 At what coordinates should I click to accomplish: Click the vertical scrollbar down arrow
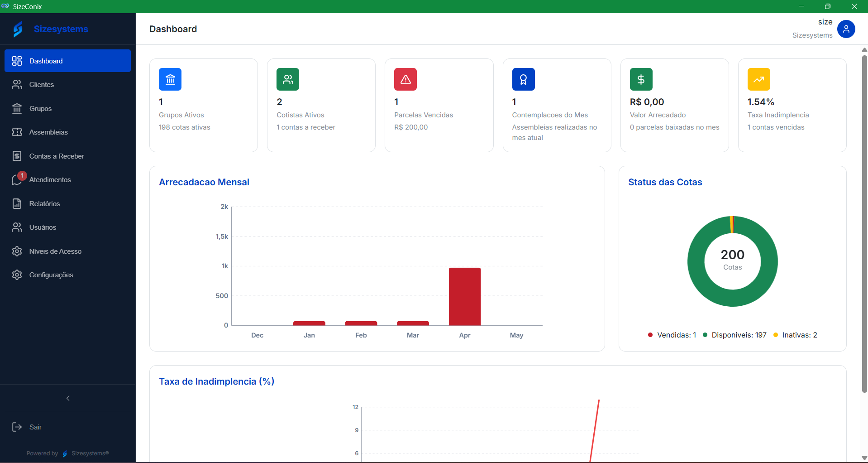pos(864,458)
